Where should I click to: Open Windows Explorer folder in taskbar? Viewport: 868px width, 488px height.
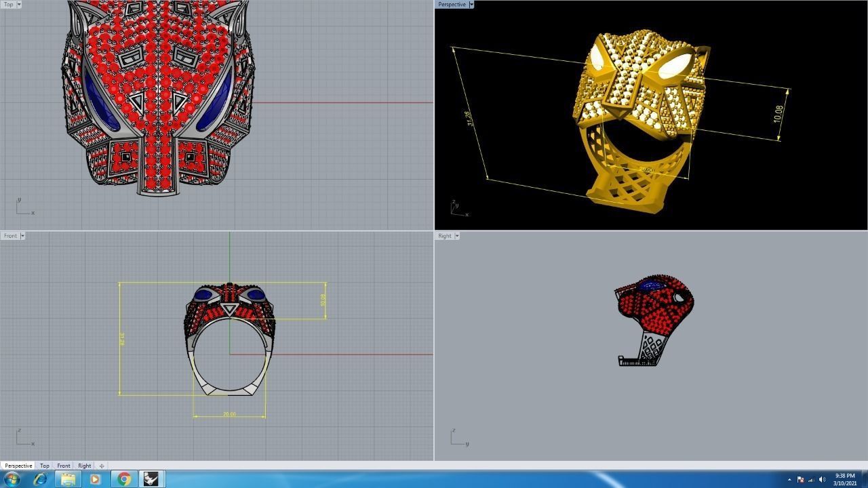[68, 479]
